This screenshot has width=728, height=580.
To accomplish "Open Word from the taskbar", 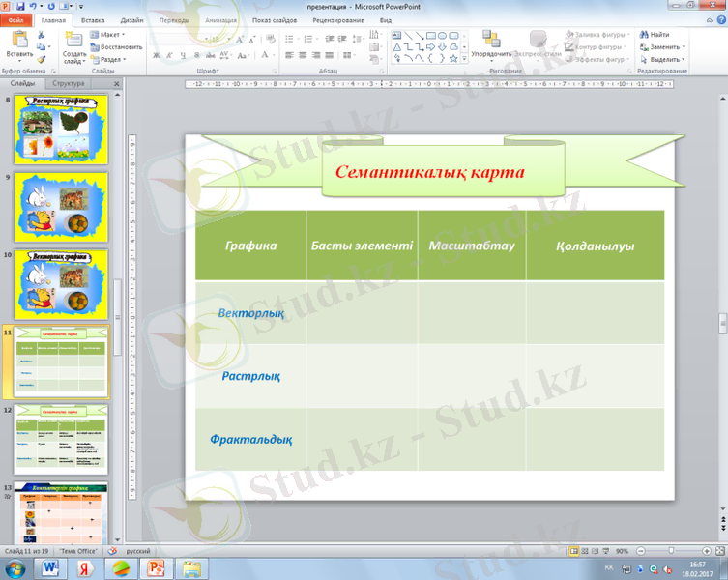I will click(51, 568).
